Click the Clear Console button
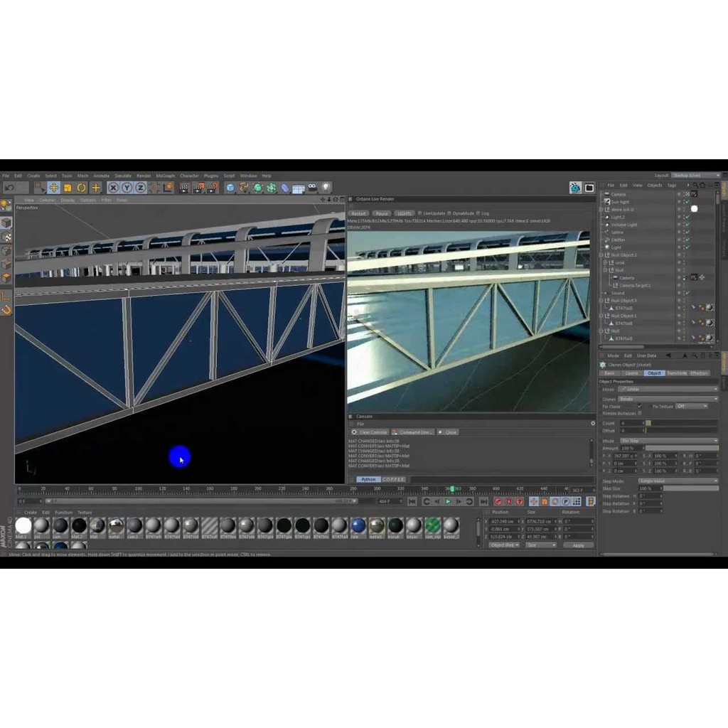Image resolution: width=728 pixels, height=728 pixels. [370, 432]
